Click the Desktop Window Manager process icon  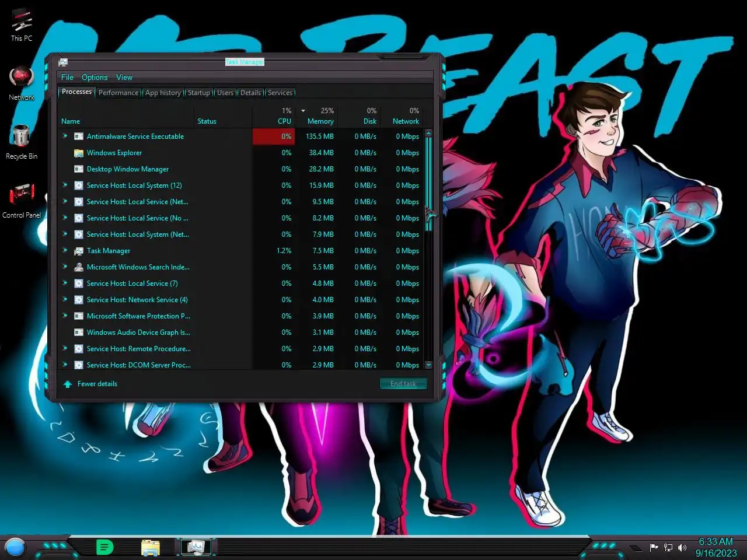[79, 169]
